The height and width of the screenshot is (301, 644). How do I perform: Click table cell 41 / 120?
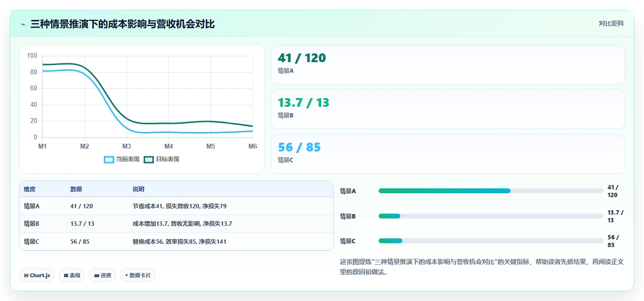(82, 206)
